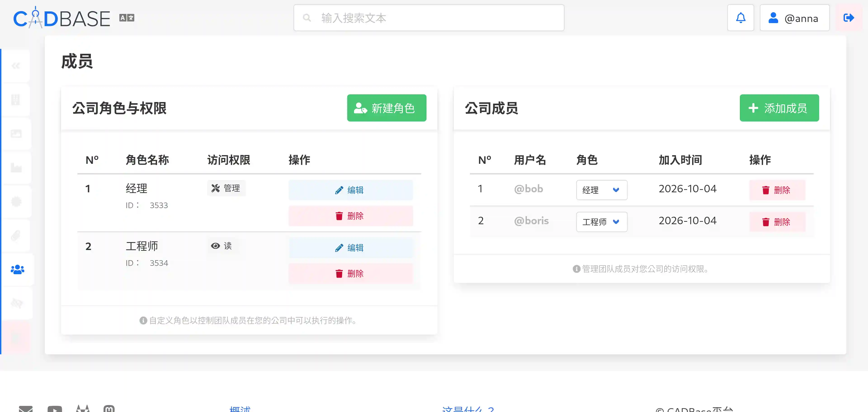Open notifications via the bell icon
The width and height of the screenshot is (868, 412).
740,18
